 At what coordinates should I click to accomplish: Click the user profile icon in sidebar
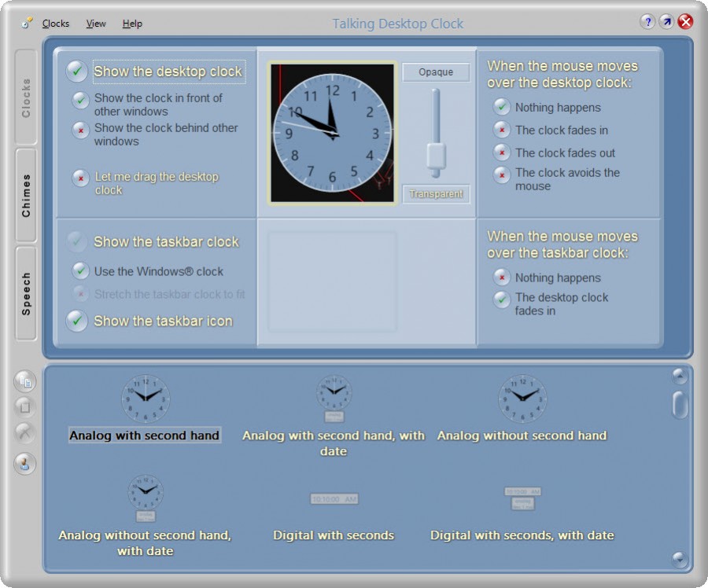pos(25,464)
